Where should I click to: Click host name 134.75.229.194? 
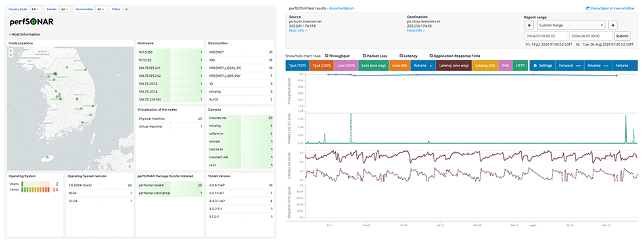[170, 99]
